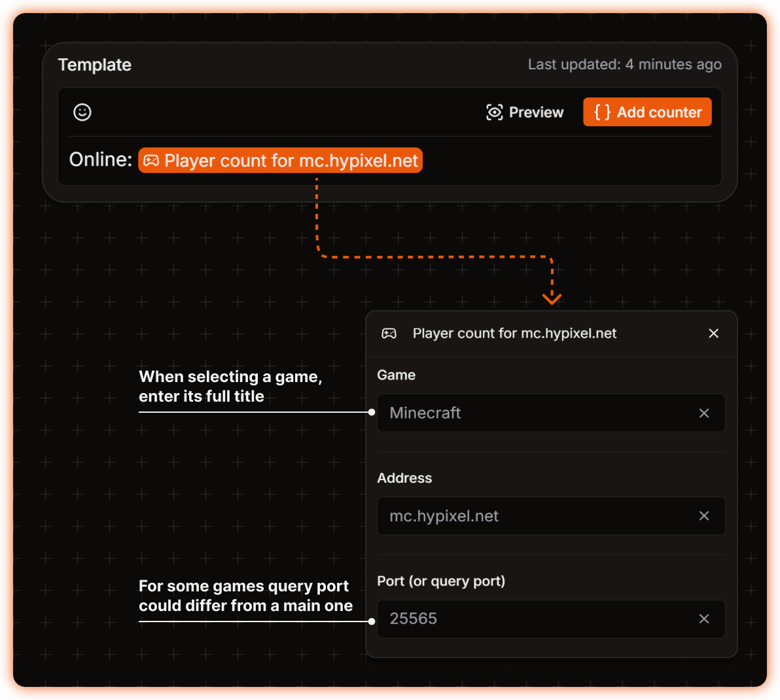Clear the mc.hypixel.net address field
This screenshot has height=700, width=780.
(704, 516)
